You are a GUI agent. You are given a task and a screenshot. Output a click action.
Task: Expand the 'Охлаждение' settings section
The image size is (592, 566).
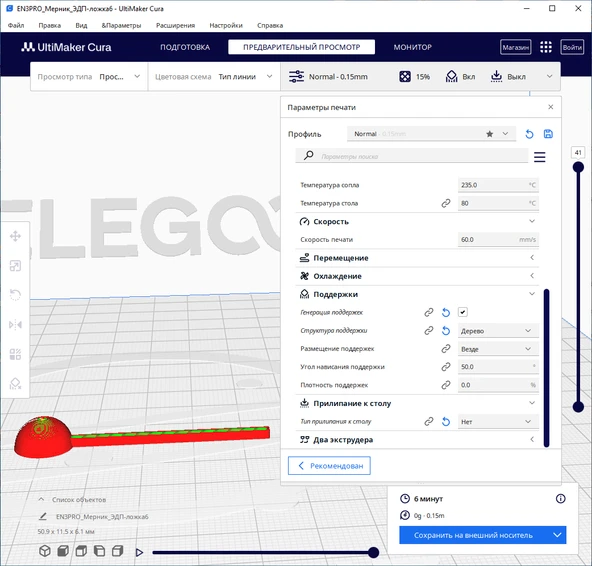point(417,276)
